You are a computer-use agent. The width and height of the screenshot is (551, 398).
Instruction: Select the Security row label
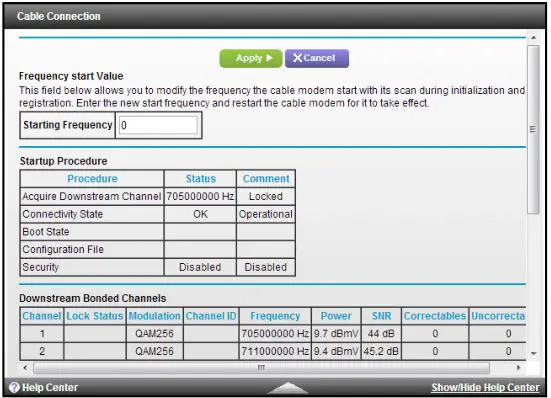click(40, 267)
